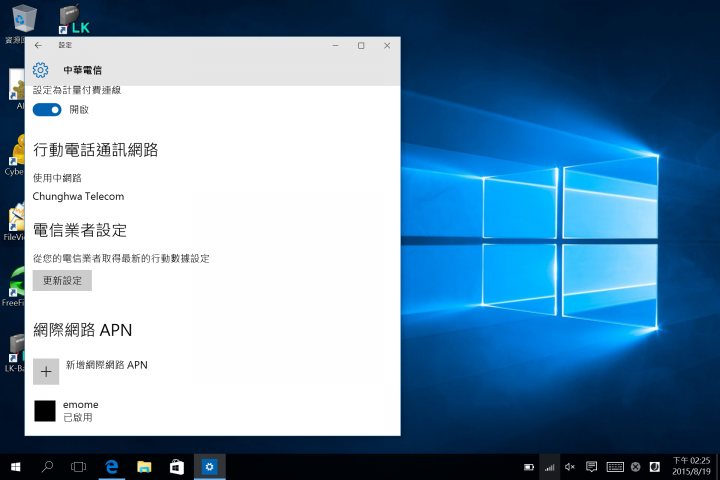Open the Windows Start menu

[x=15, y=467]
